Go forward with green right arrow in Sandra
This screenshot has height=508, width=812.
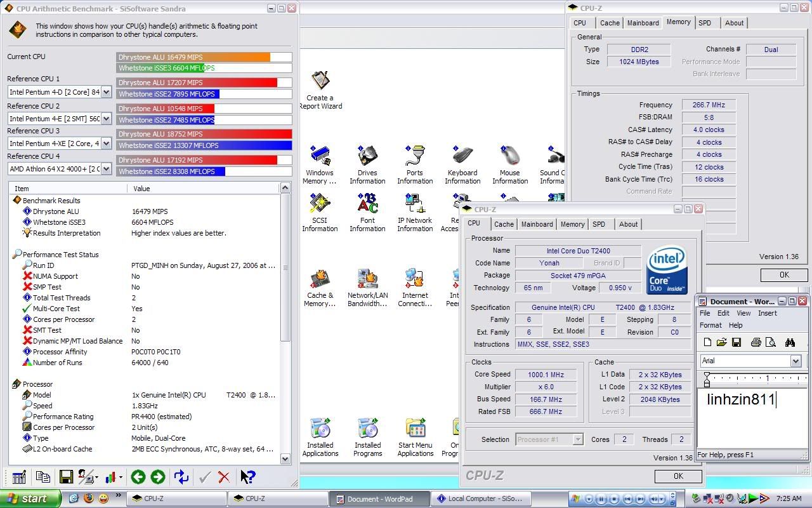pos(158,477)
